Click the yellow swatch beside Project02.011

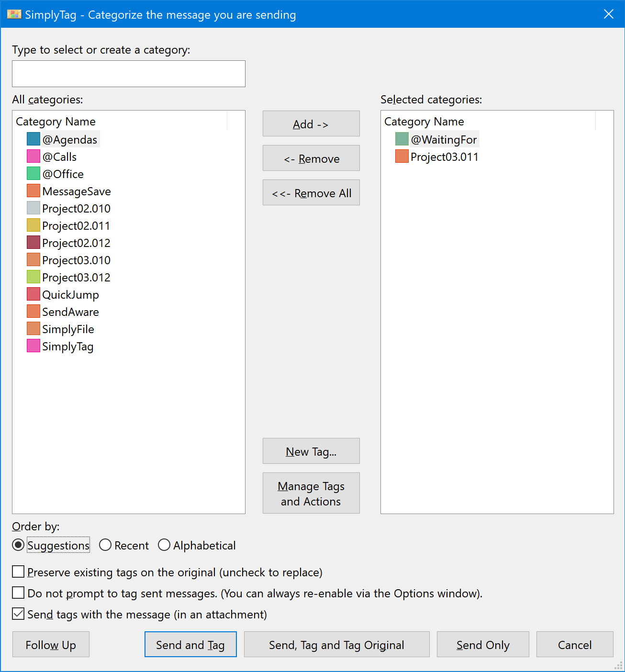click(33, 225)
